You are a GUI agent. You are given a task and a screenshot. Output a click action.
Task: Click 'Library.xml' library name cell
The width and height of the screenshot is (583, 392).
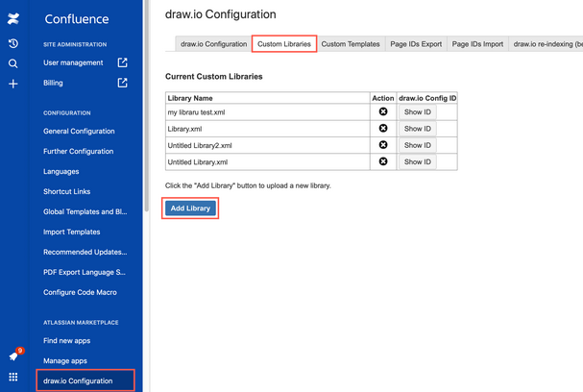coord(268,129)
